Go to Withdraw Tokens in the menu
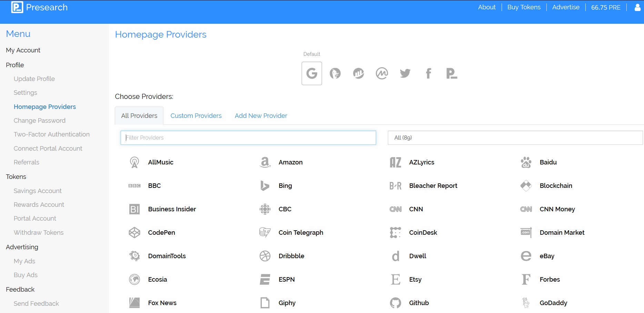 39,233
